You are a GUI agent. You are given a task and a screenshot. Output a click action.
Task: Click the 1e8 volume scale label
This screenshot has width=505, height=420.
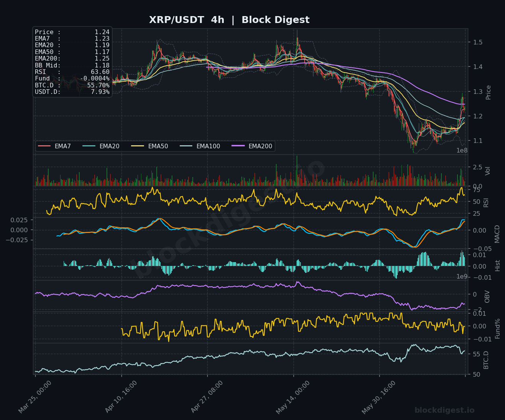point(462,151)
